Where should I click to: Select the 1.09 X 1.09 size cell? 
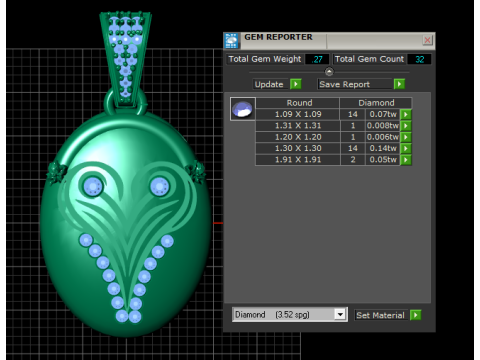tap(298, 114)
